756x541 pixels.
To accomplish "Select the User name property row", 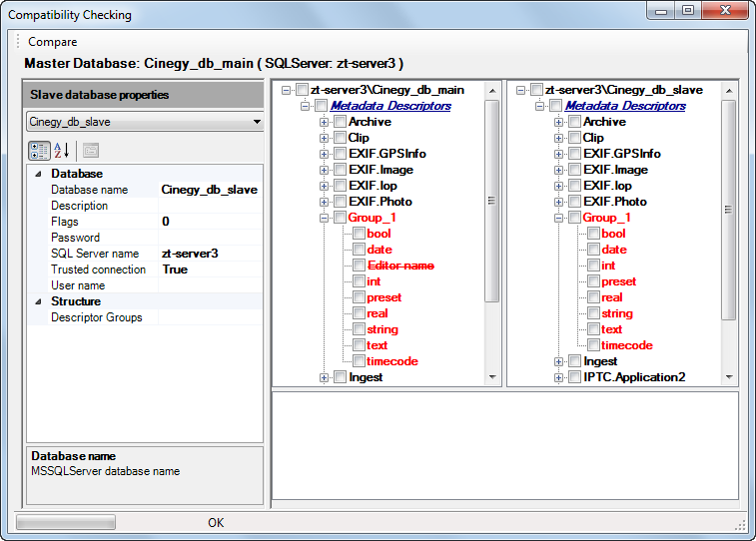I will coord(145,285).
